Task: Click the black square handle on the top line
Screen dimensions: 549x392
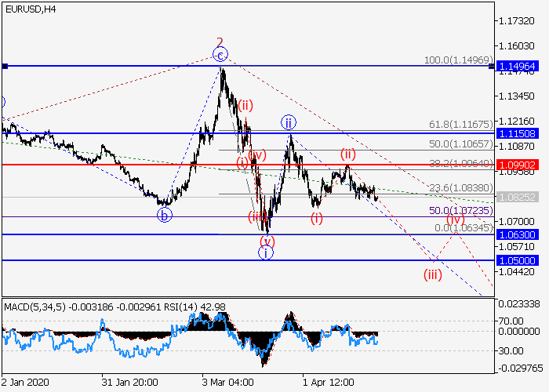Action: click(x=5, y=67)
